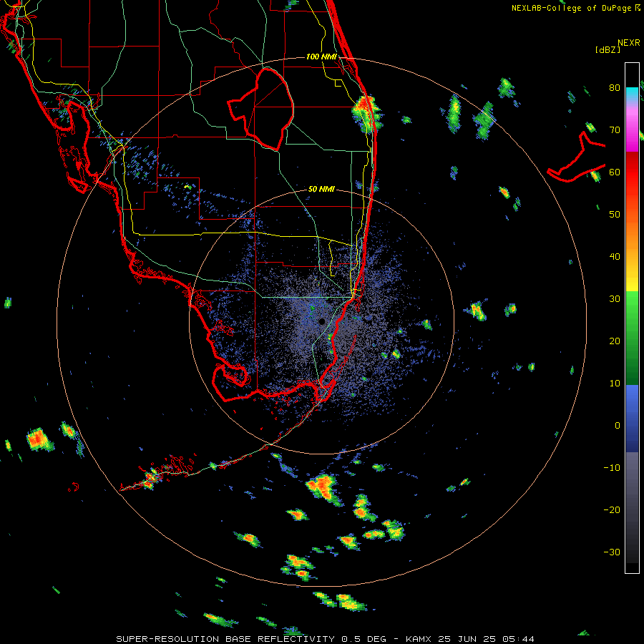Image resolution: width=644 pixels, height=644 pixels.
Task: Click the 20 value on the dBZ scale
Action: 615,341
